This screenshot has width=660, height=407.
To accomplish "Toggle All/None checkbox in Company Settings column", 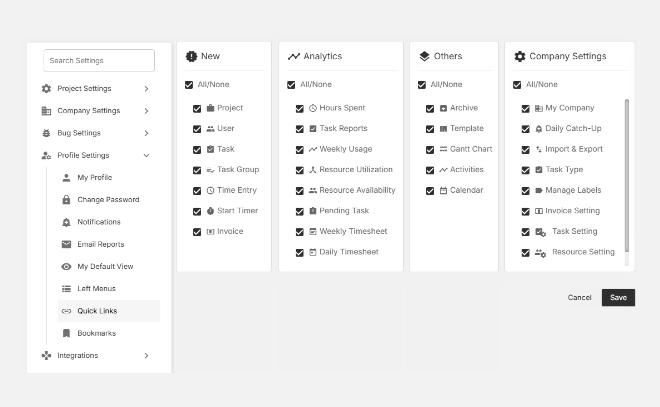I will click(517, 85).
